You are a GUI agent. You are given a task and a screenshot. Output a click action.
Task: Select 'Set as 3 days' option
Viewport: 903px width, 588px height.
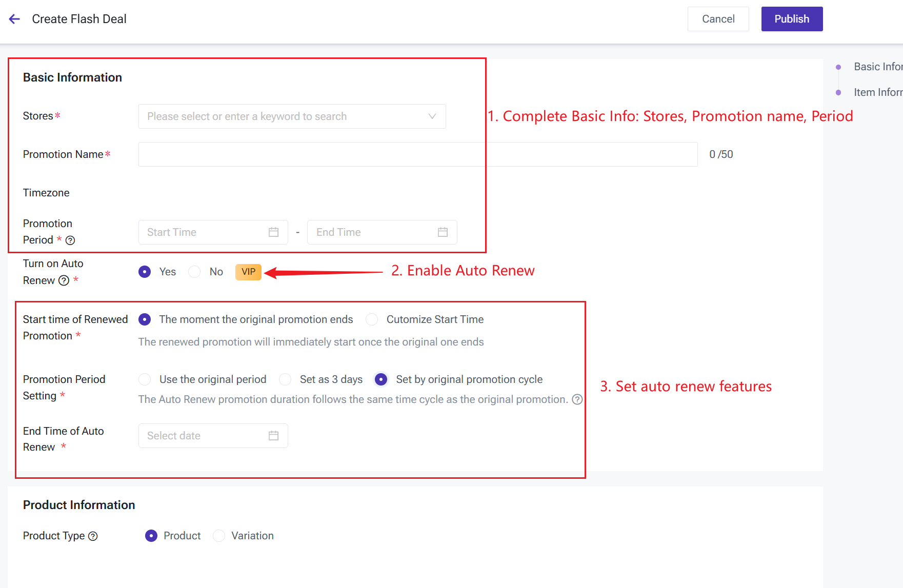[x=285, y=379]
